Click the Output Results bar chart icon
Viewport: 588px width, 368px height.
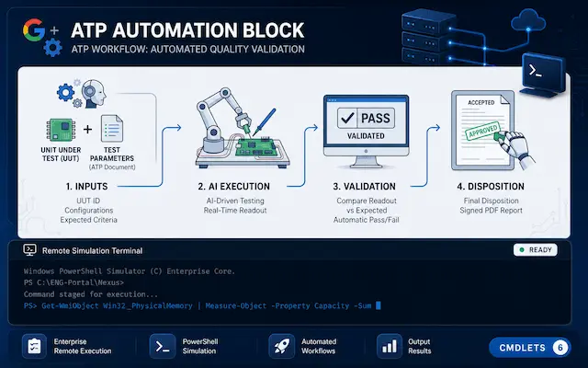[x=390, y=346]
